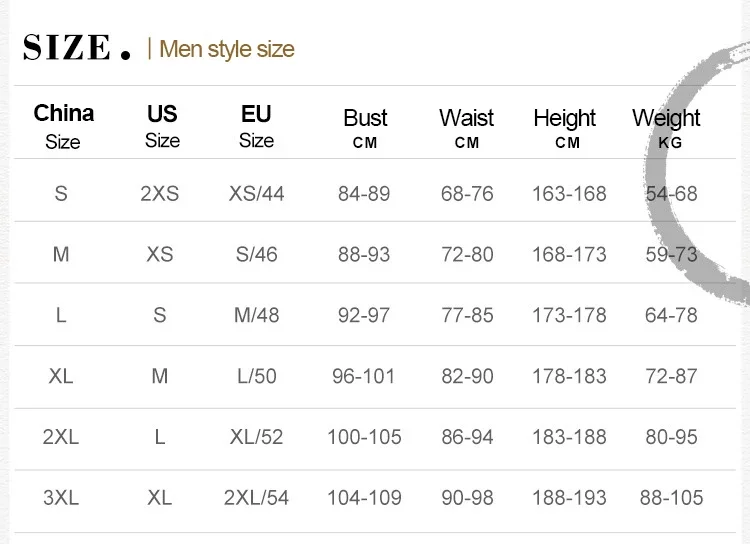The image size is (750, 544).
Task: Select the 88-105 weight cell
Action: [671, 498]
